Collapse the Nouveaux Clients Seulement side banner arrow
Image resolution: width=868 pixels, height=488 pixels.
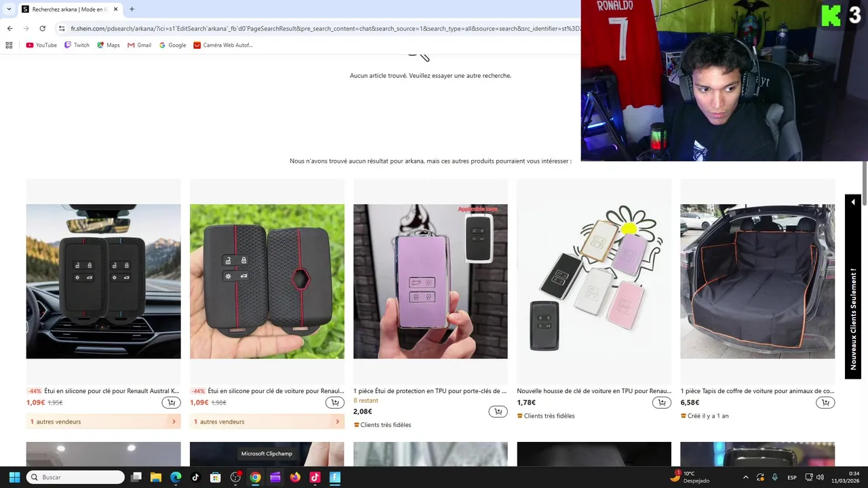[x=853, y=202]
